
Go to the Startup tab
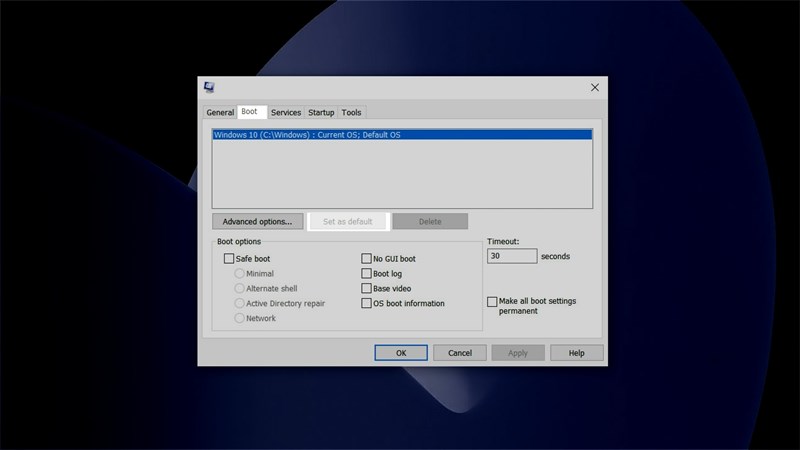[321, 112]
